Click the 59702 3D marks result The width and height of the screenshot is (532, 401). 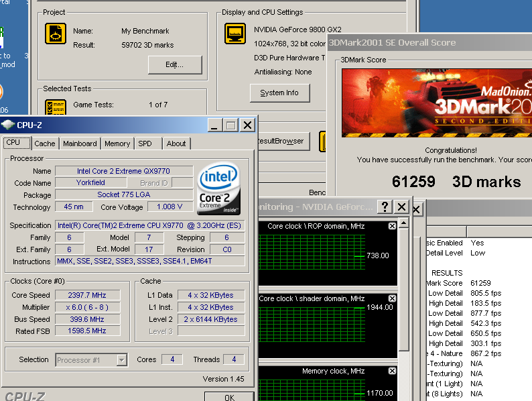[x=147, y=45]
